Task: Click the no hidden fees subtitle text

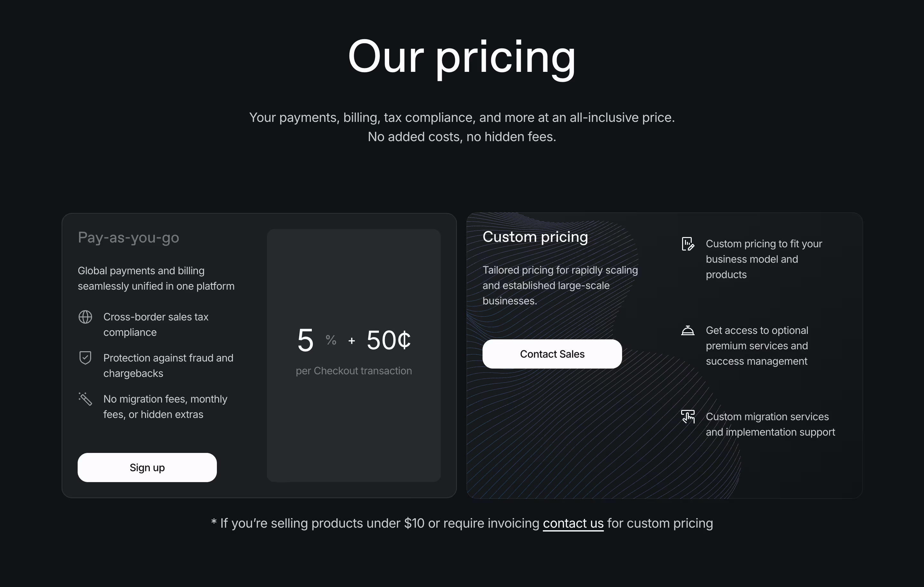Action: [461, 137]
